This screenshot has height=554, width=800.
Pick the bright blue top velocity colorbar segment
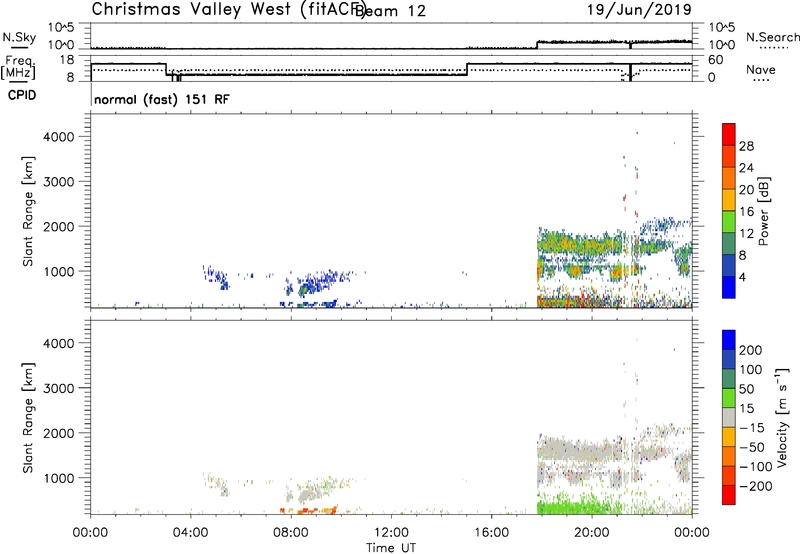click(729, 339)
